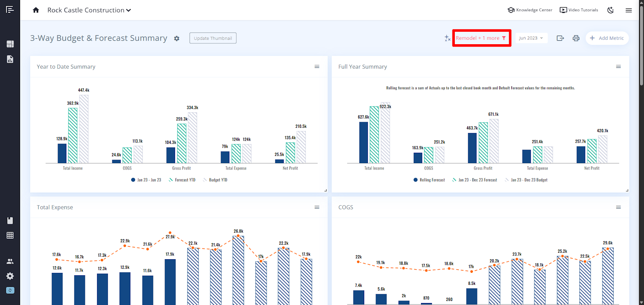Open the users icon in sidebar
This screenshot has width=644, height=305.
[x=10, y=261]
